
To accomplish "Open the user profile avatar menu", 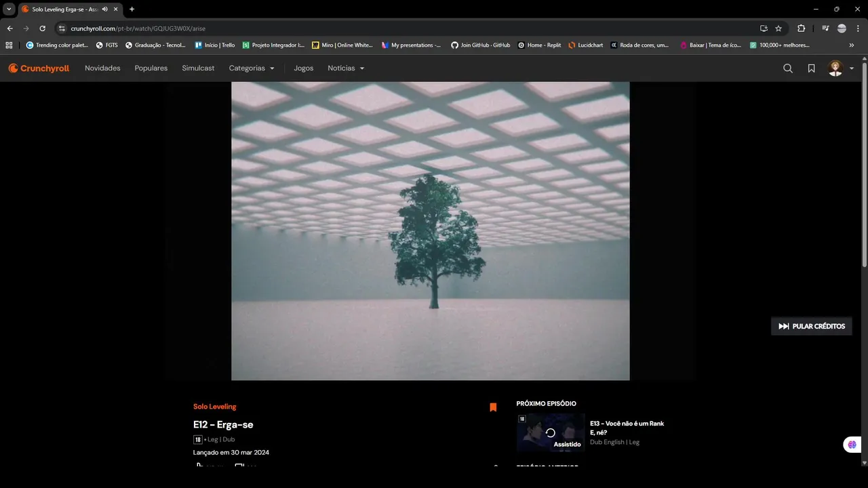I will click(841, 68).
